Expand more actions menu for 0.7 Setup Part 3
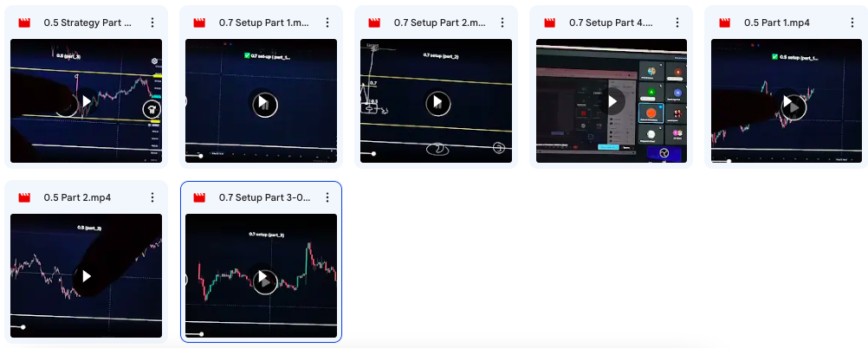The image size is (868, 348). click(x=327, y=197)
